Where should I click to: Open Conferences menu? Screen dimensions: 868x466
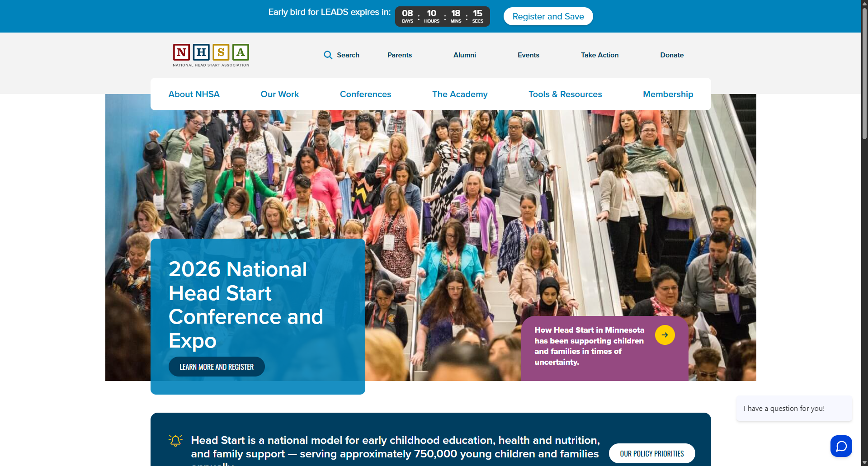pos(365,94)
